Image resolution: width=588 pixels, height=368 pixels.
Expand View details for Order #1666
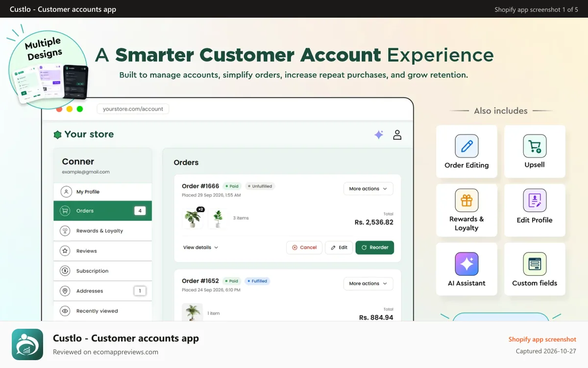pos(200,247)
